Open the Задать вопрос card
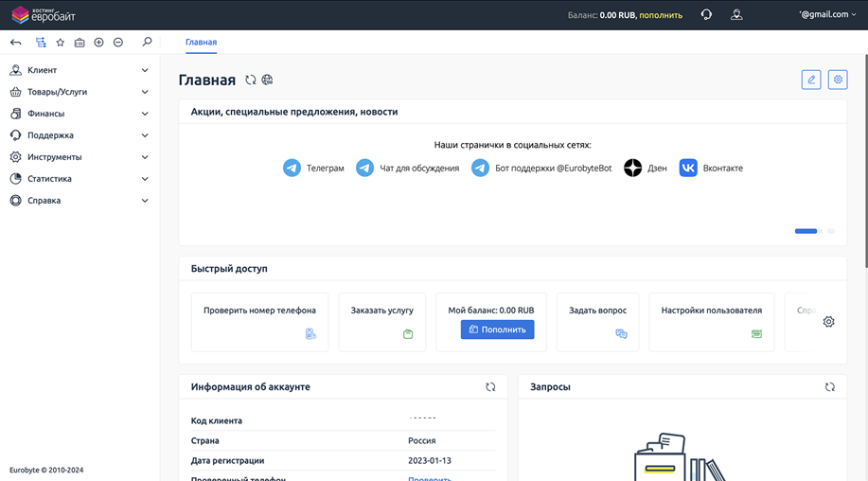The image size is (868, 481). pyautogui.click(x=598, y=322)
